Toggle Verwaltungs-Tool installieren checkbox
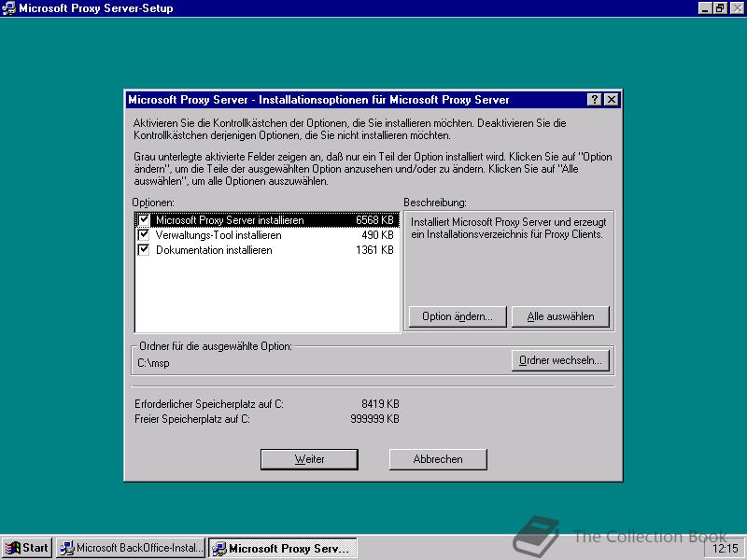This screenshot has height=560, width=747. coord(144,235)
